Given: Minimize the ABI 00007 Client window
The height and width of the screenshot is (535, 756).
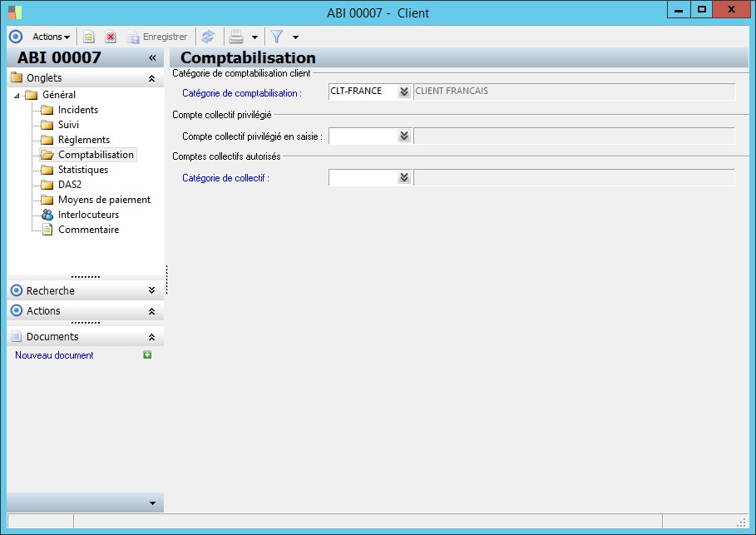Looking at the screenshot, I should (679, 9).
